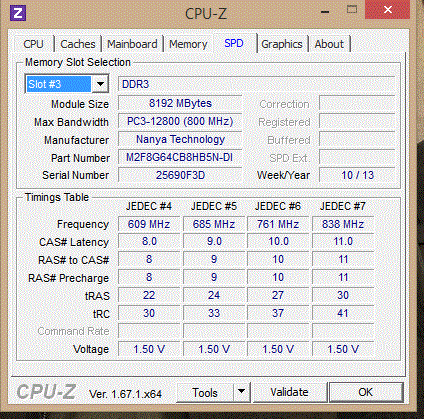Click the JEDEC #7 column header
The height and width of the screenshot is (419, 424).
pos(343,206)
